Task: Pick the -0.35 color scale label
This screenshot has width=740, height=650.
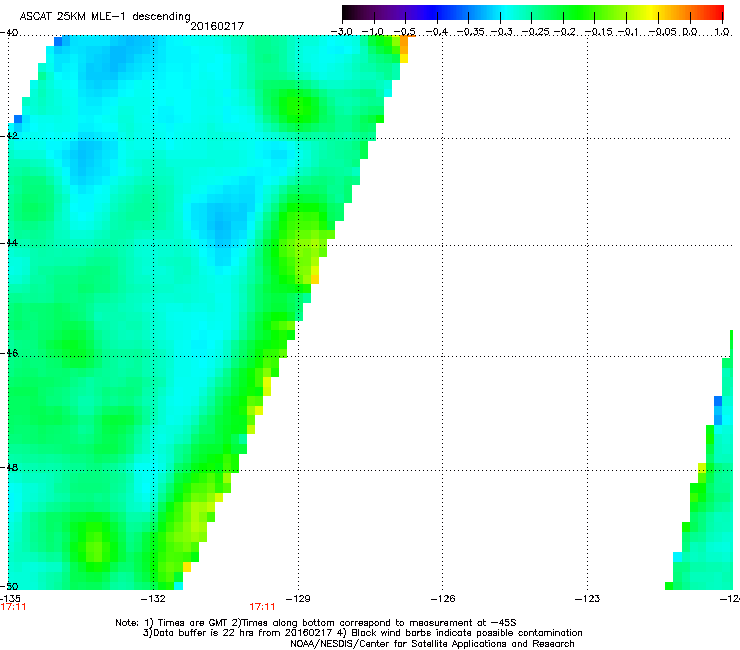Action: point(472,32)
